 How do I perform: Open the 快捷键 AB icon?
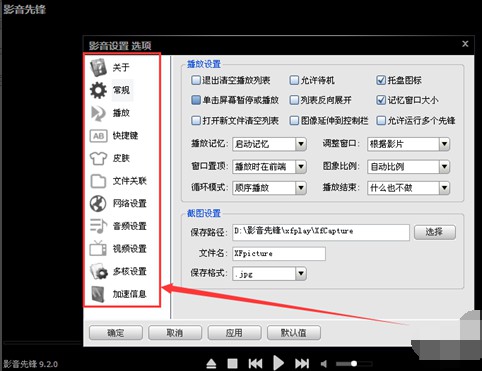98,136
